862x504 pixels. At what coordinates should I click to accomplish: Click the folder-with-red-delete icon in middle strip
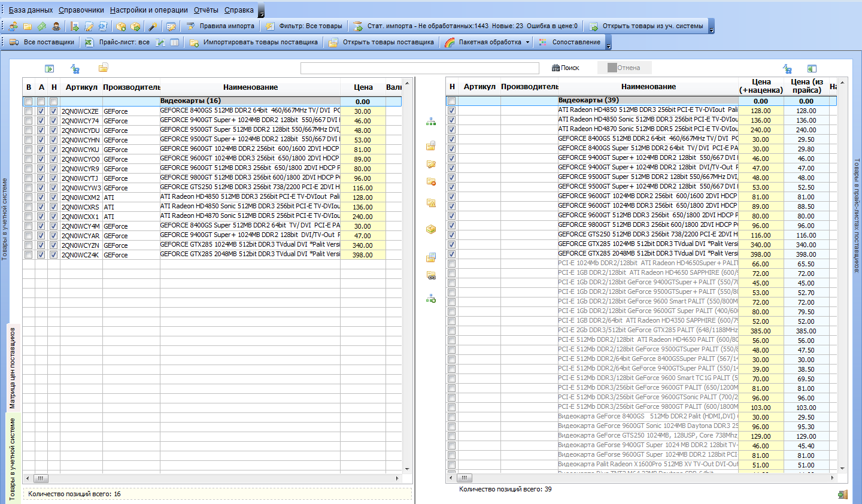(x=431, y=181)
